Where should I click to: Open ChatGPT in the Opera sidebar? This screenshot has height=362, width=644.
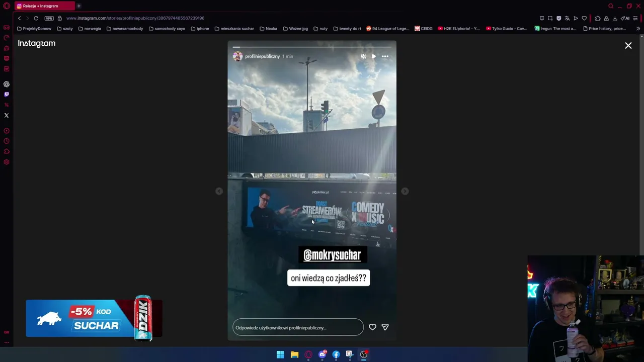click(7, 84)
